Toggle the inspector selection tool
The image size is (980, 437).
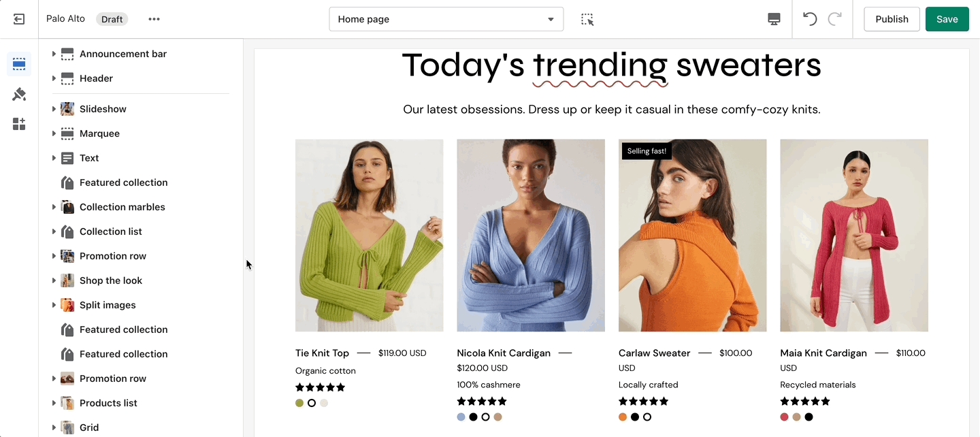pyautogui.click(x=587, y=19)
